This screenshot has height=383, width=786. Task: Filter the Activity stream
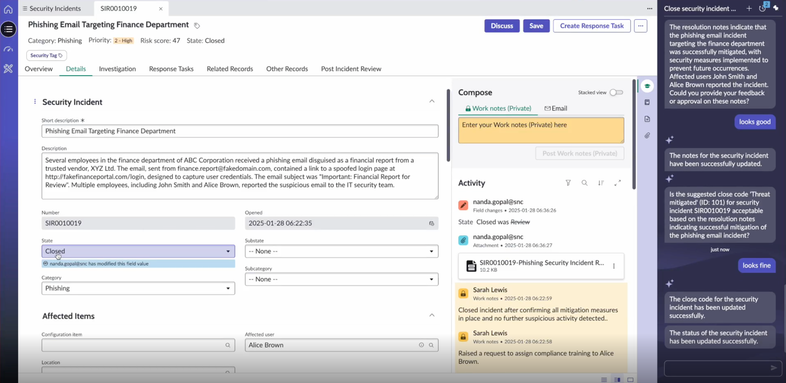click(568, 183)
